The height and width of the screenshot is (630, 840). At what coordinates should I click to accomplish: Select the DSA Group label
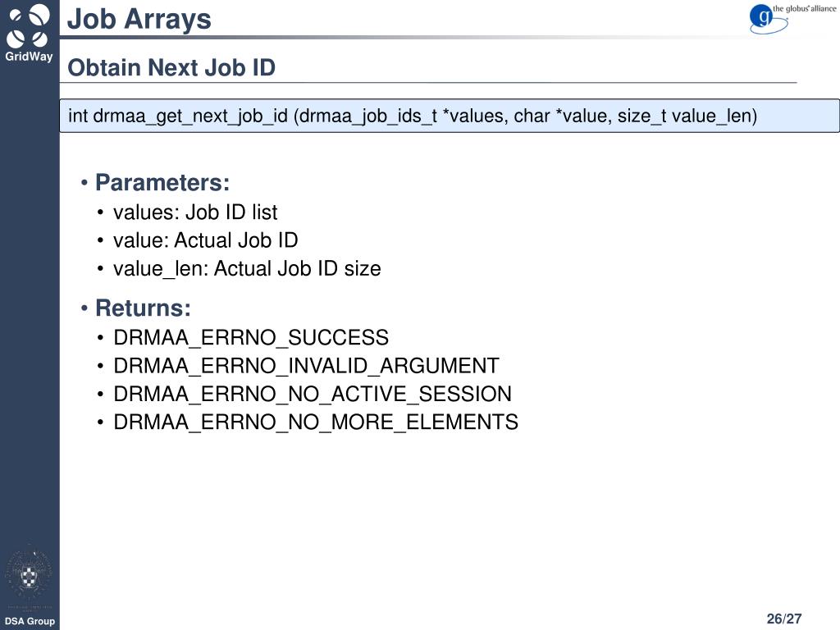[30, 622]
